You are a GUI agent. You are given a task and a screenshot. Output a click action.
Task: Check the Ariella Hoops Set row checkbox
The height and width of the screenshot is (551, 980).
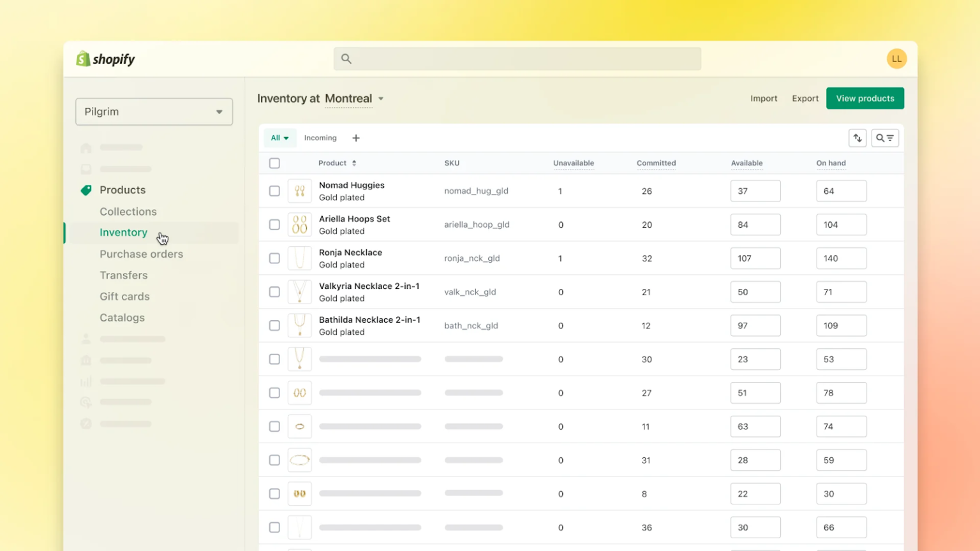274,224
